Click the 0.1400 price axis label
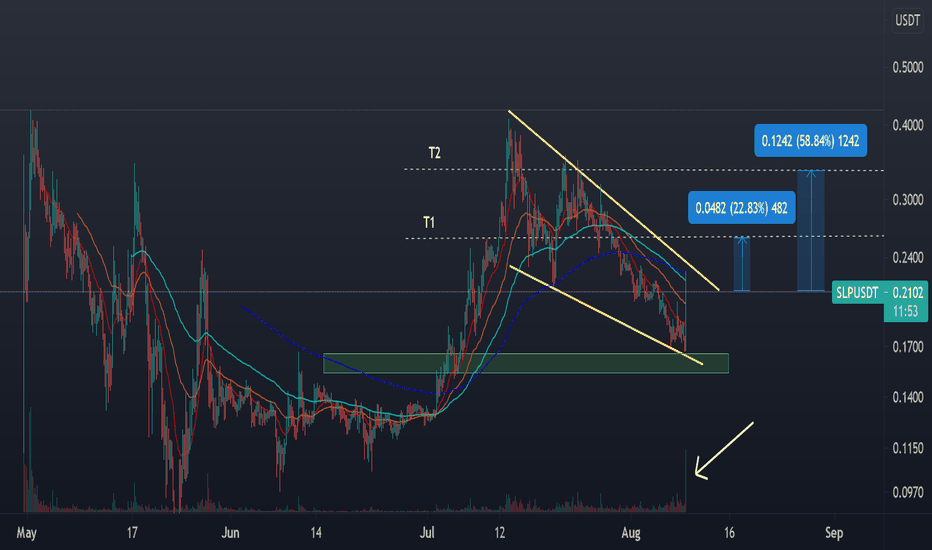Viewport: 932px width, 550px height. pos(908,397)
